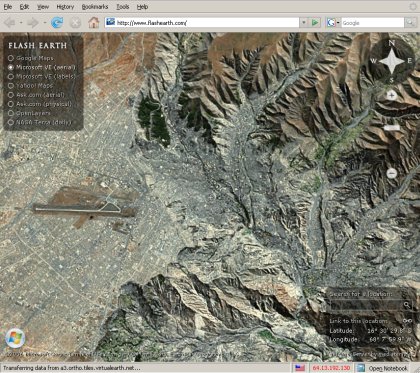Open the View menu
The height and width of the screenshot is (373, 420).
(x=43, y=7)
